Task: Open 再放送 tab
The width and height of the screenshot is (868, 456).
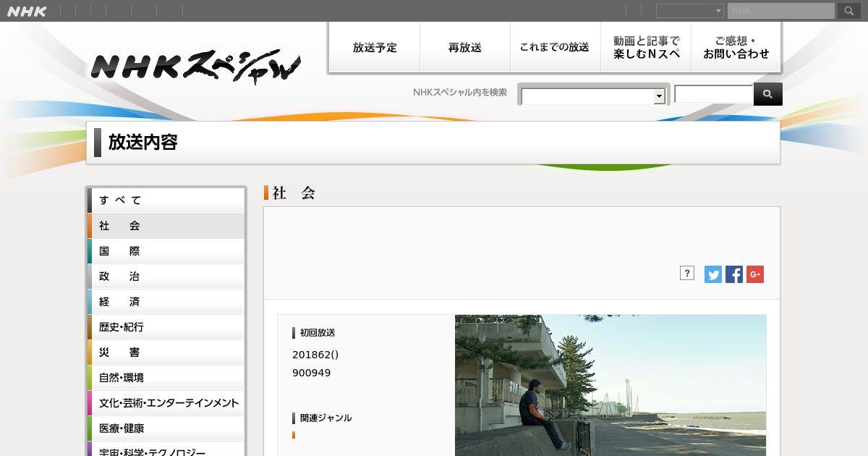Action: point(465,48)
